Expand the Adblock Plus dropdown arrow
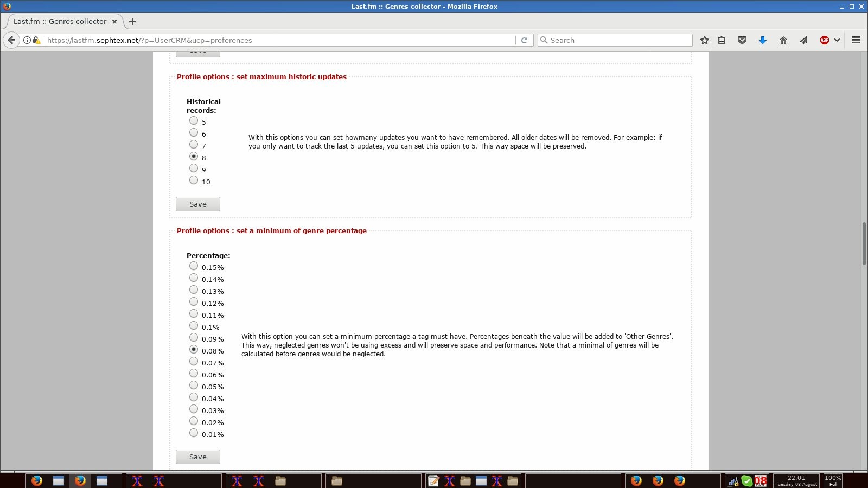 click(x=837, y=40)
